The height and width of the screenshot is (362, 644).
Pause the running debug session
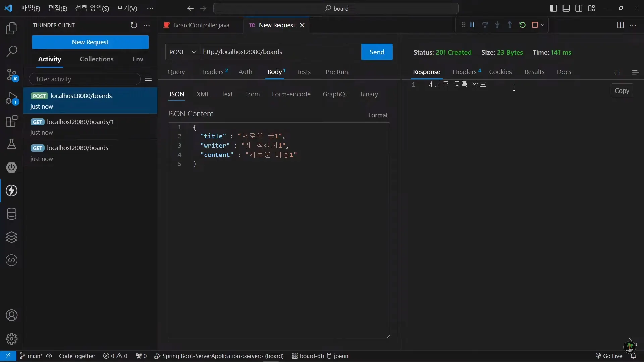[x=472, y=25]
